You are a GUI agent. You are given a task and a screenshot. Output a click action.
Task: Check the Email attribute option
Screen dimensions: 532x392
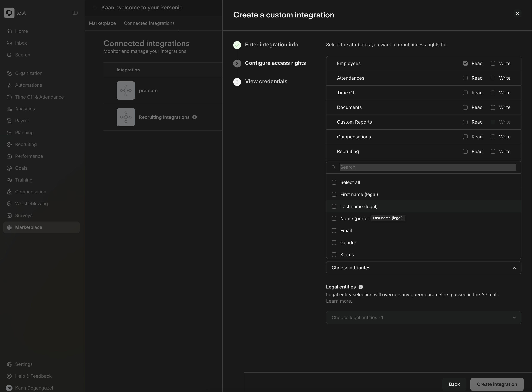pos(334,231)
